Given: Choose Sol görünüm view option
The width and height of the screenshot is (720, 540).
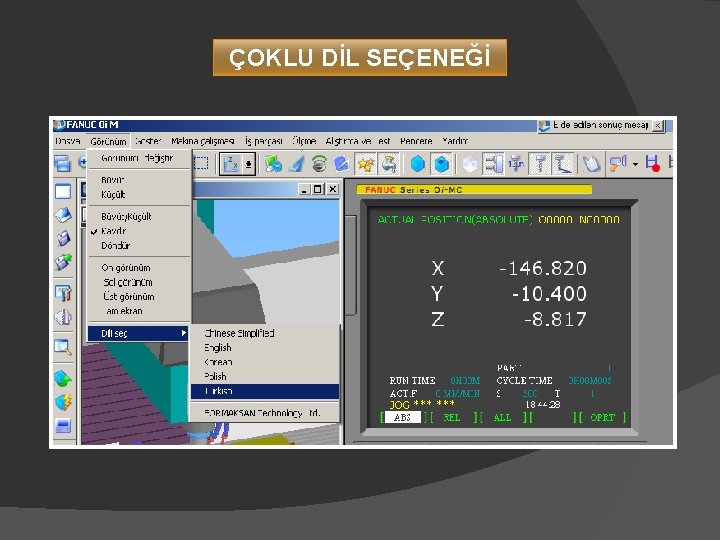Looking at the screenshot, I should (139, 282).
